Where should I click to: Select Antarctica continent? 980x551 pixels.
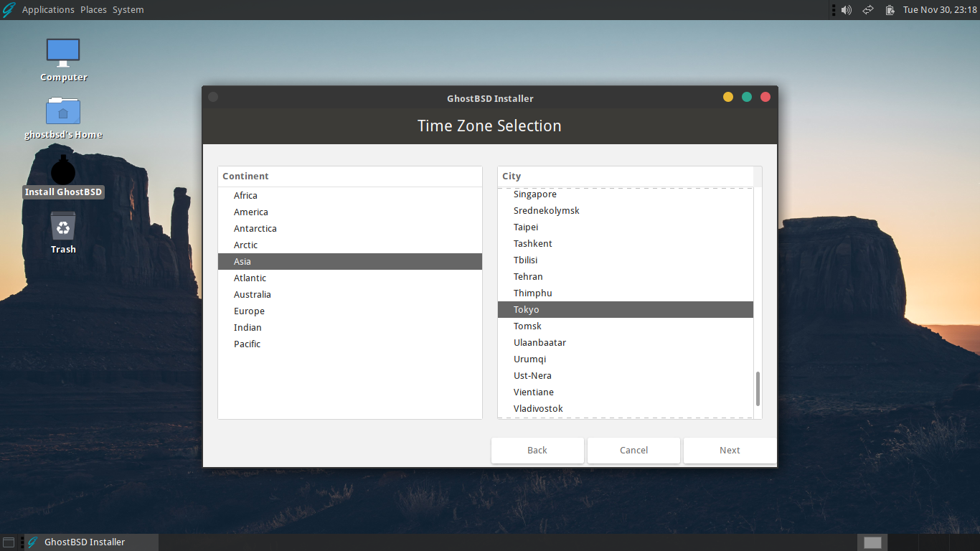[350, 229]
